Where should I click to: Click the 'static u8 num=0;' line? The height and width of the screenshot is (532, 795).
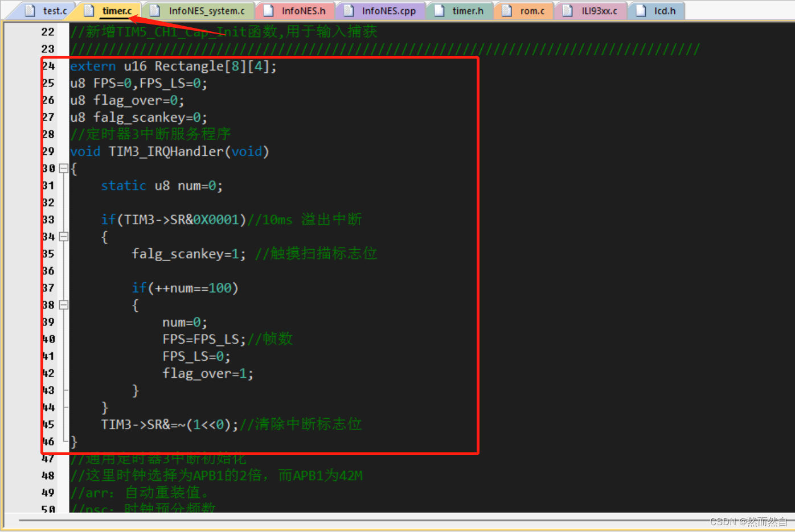pos(162,186)
